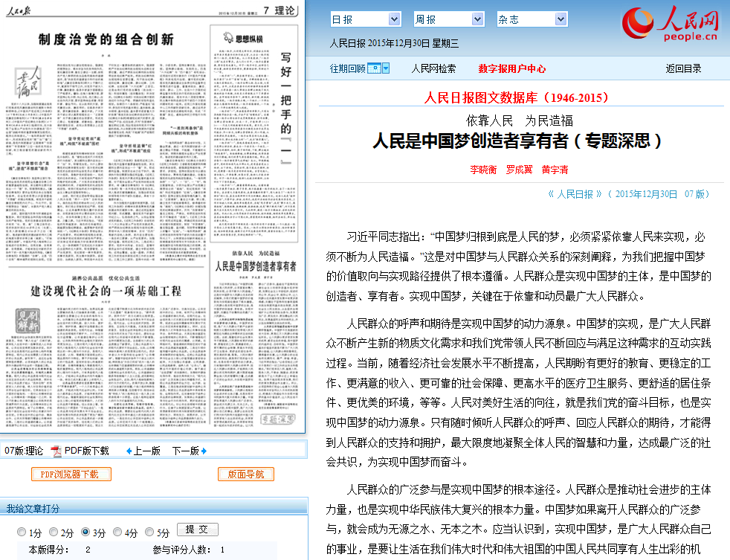Click the 人民网 people.cn logo
The width and height of the screenshot is (730, 560).
671,22
